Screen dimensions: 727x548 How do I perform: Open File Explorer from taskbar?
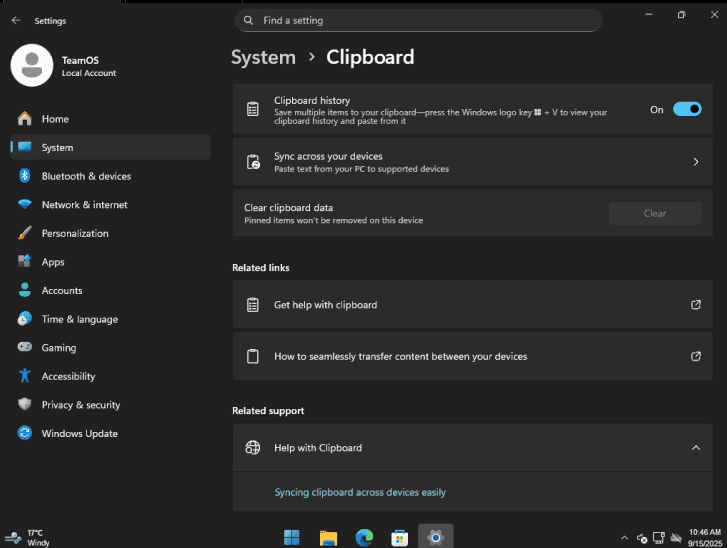click(328, 538)
